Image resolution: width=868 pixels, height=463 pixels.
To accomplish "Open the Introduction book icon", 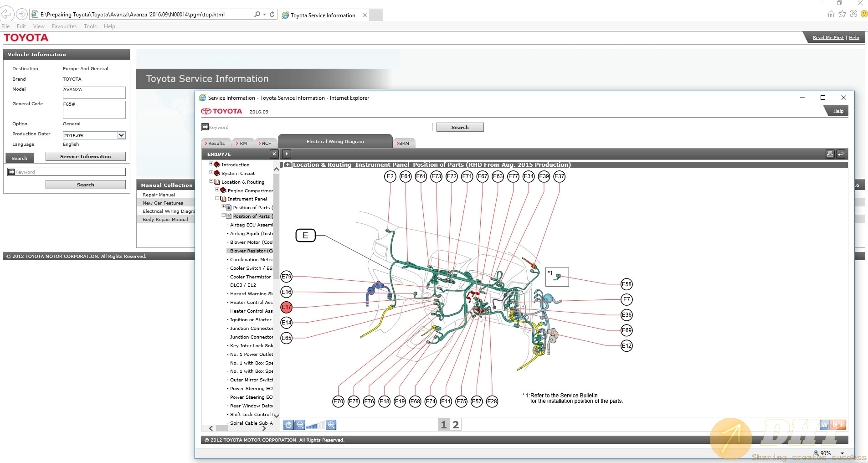I will 217,165.
